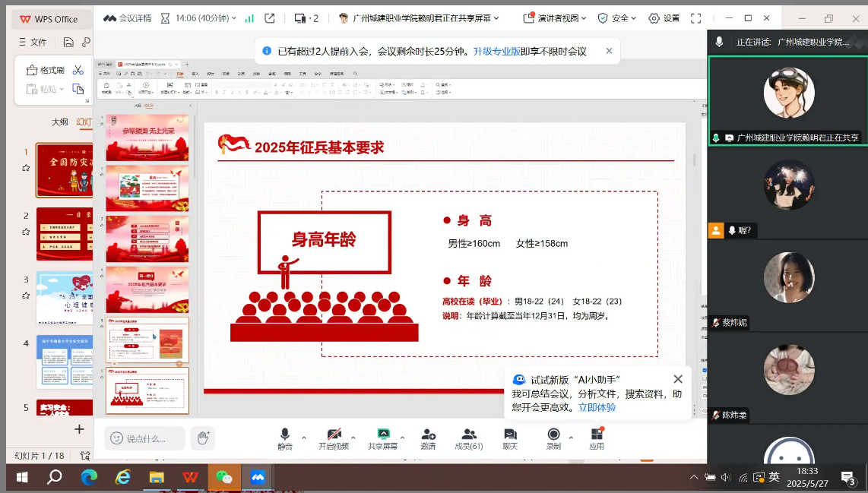
Task: Click 立即体验 in AI assistant popup
Action: click(x=597, y=407)
